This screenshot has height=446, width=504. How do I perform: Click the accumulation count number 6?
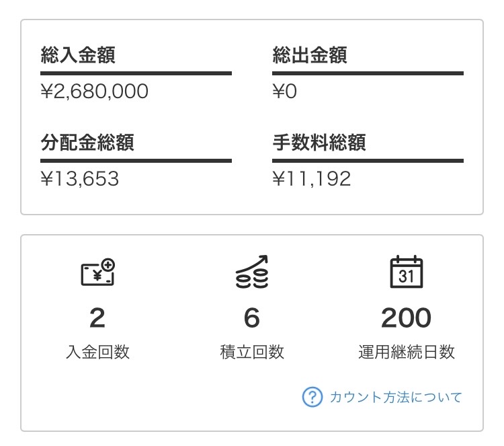pyautogui.click(x=252, y=318)
